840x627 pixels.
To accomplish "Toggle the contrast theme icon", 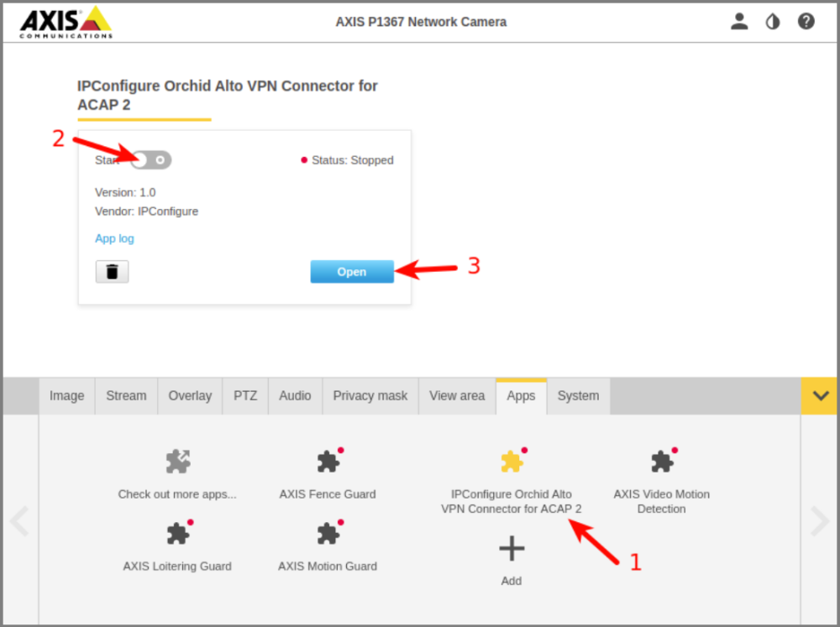I will pos(773,22).
